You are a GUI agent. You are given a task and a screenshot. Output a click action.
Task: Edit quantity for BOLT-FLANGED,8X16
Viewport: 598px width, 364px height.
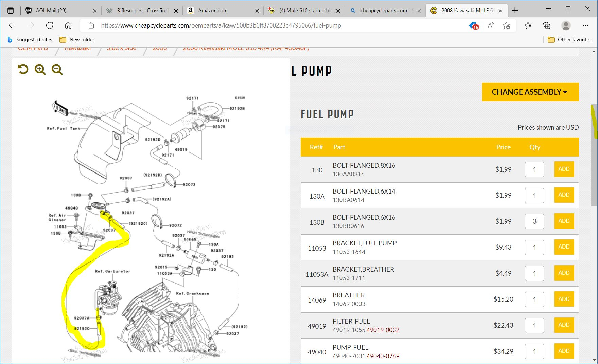coord(534,169)
